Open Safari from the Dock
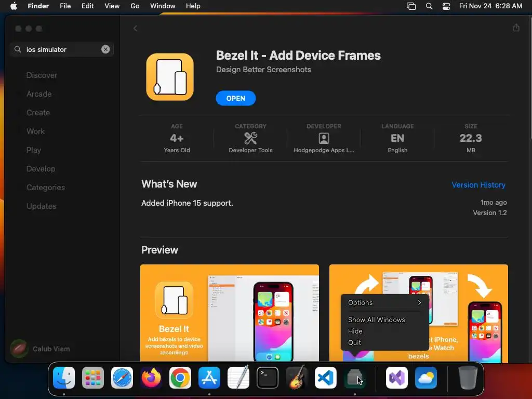Viewport: 532px width, 399px height. [x=122, y=378]
